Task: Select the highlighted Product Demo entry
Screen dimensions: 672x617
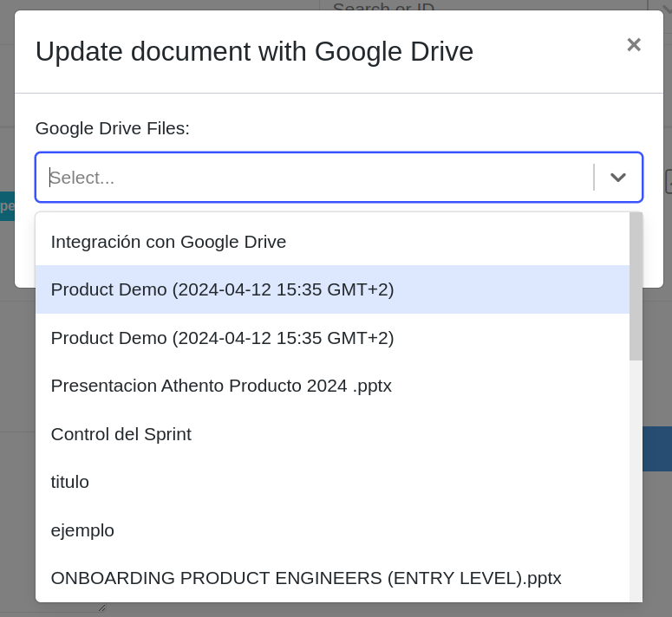Action: (x=222, y=289)
